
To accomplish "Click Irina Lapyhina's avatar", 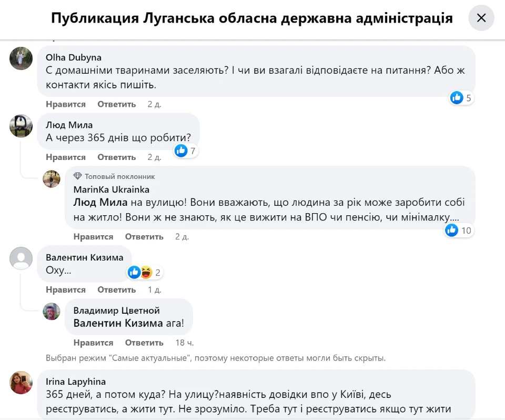I will (x=21, y=384).
